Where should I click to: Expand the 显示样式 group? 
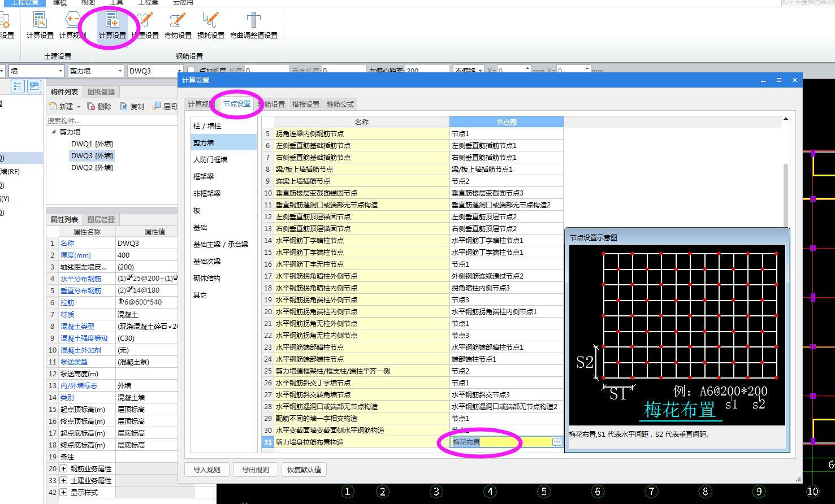pos(63,493)
